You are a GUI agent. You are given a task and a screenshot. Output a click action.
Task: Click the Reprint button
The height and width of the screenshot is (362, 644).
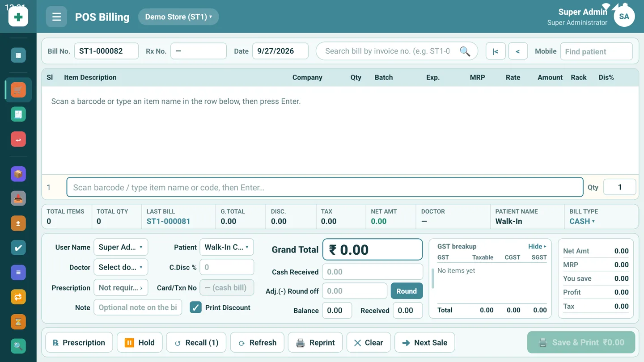pyautogui.click(x=315, y=343)
